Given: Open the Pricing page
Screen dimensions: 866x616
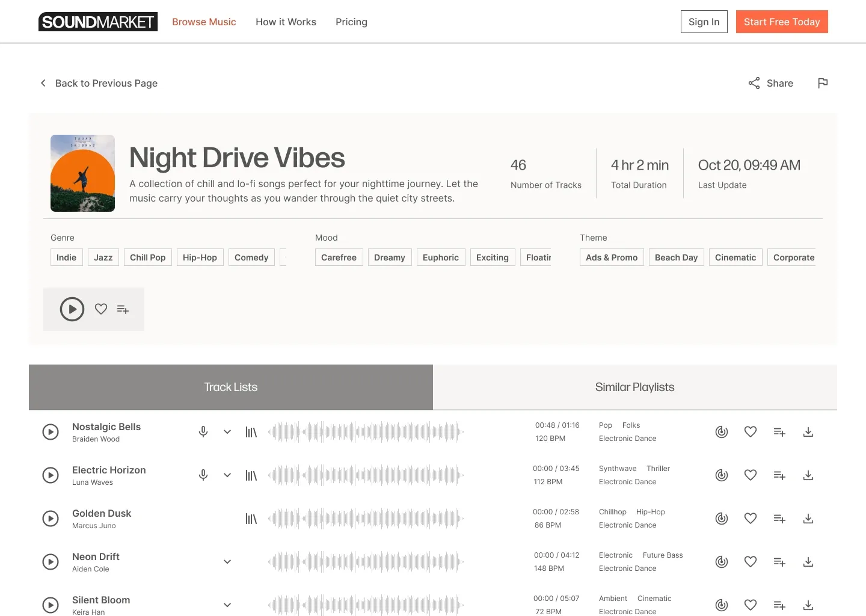Looking at the screenshot, I should [351, 22].
